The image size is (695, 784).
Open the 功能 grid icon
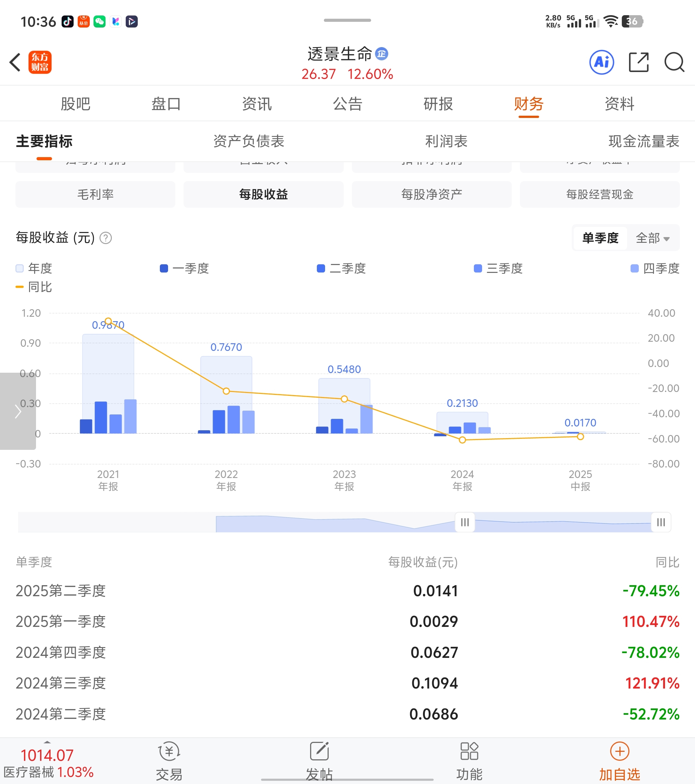coord(469,751)
